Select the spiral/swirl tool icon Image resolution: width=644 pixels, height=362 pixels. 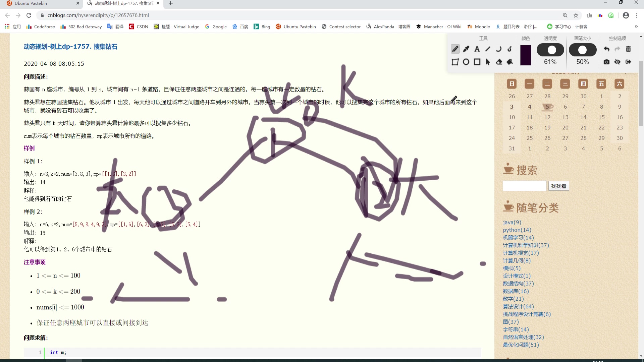tap(510, 49)
